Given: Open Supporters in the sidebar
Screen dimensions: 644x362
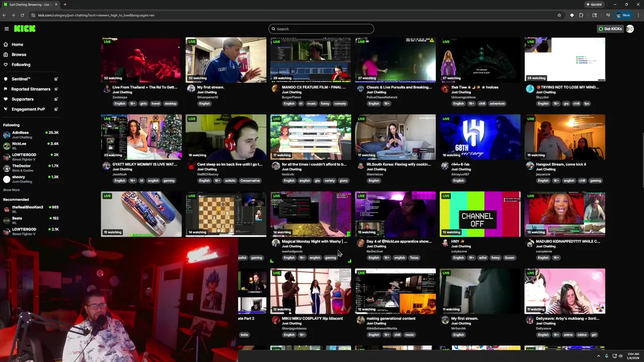Looking at the screenshot, I should (23, 99).
